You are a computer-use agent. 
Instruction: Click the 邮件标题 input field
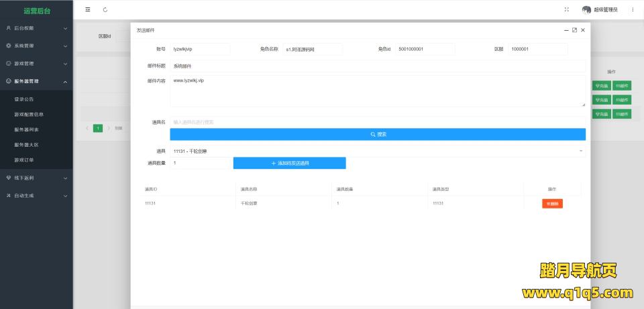coord(377,66)
